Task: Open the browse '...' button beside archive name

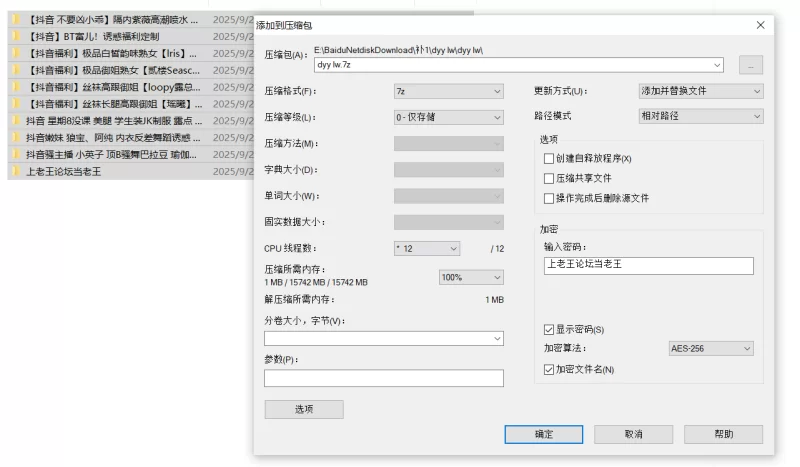Action: point(751,65)
